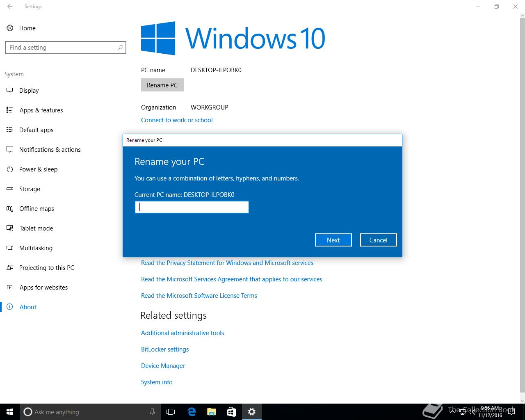
Task: Click the Display monitor icon
Action: [x=10, y=90]
